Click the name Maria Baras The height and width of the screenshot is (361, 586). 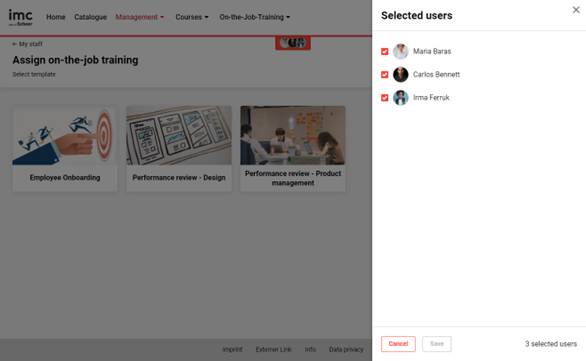pos(432,52)
